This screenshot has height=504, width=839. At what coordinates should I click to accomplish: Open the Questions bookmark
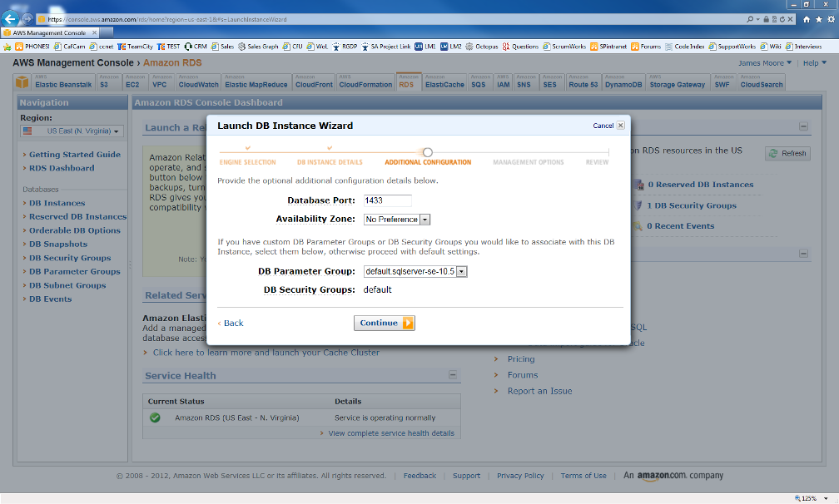(520, 47)
